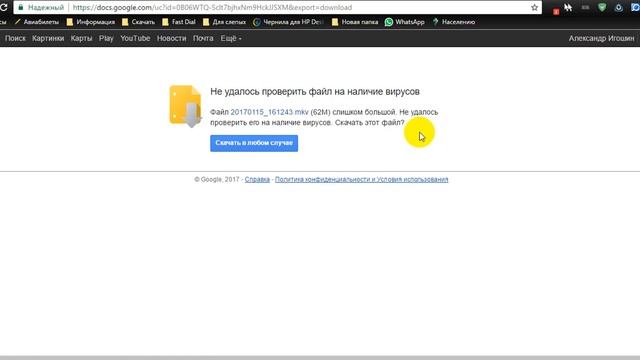640x360 pixels.
Task: Go to Поиск in Google bar
Action: point(15,38)
